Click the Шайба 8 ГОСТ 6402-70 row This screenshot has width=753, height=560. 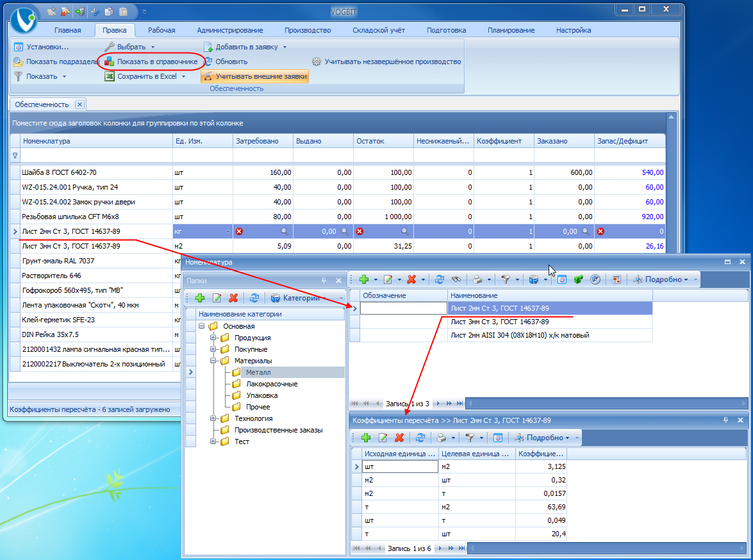338,172
